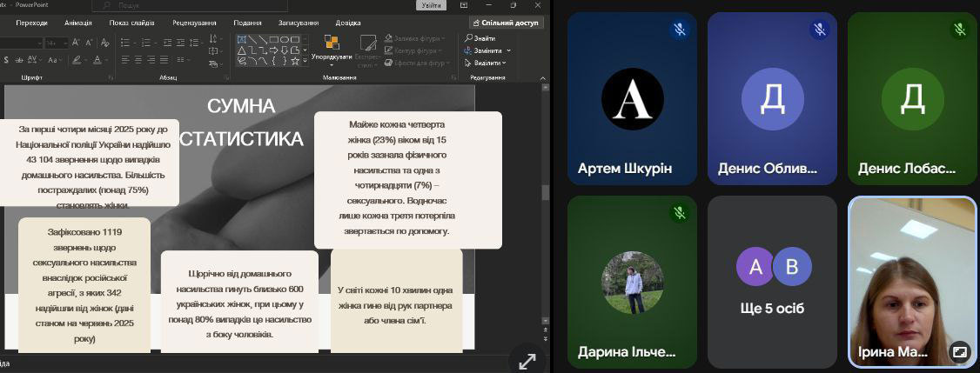This screenshot has height=373, width=980.
Task: Select the triangle shape in the shapes gallery
Action: click(243, 50)
